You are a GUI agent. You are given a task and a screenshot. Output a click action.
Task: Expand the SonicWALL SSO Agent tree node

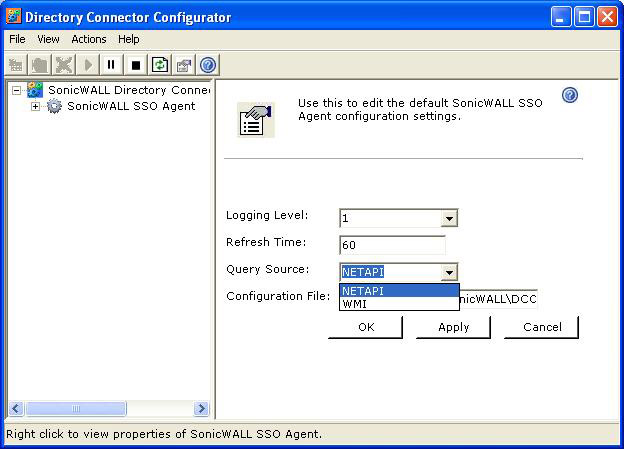tap(36, 106)
